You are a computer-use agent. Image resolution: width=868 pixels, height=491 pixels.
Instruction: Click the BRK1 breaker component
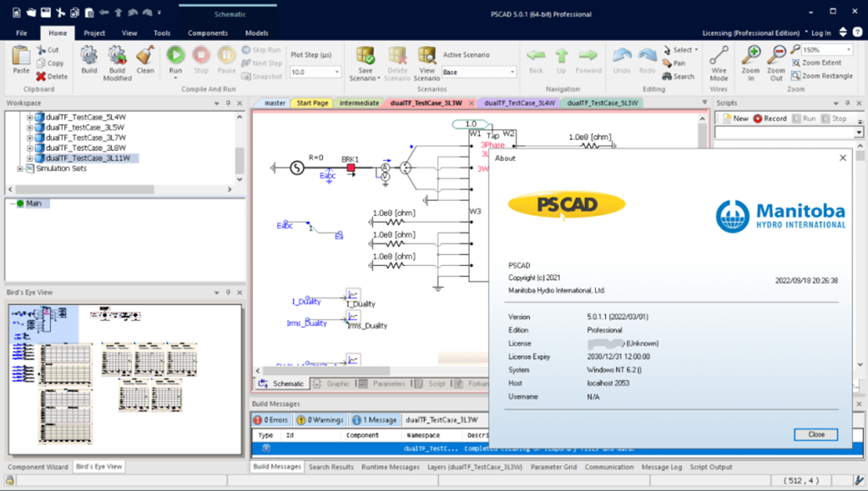351,168
